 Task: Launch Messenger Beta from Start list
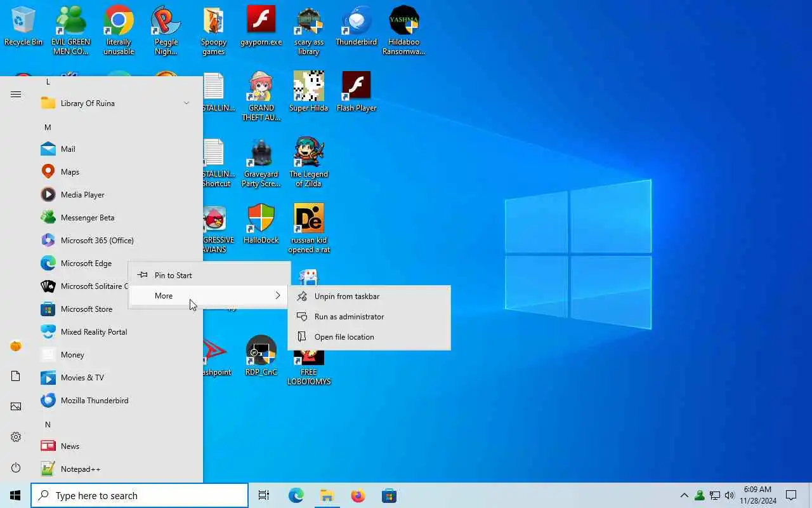117,217
